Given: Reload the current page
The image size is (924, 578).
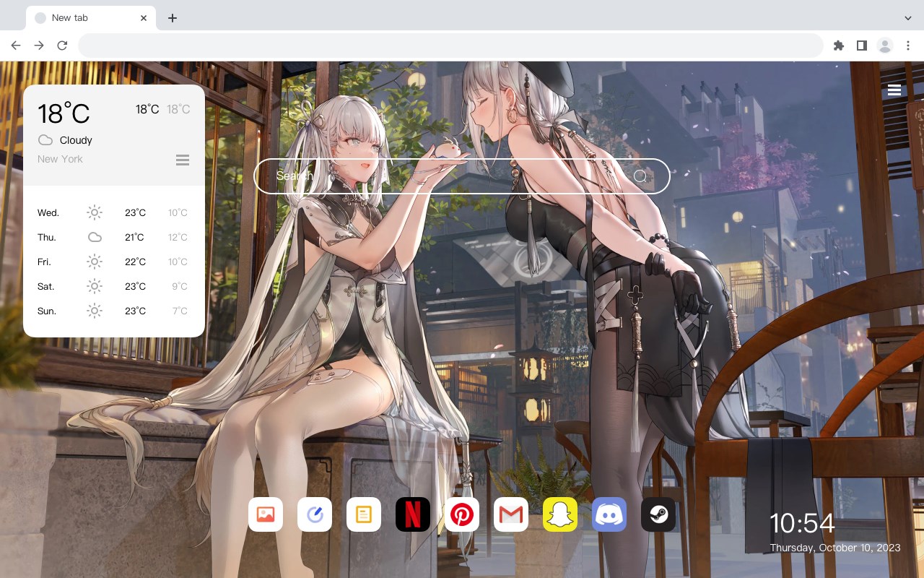Looking at the screenshot, I should point(62,46).
